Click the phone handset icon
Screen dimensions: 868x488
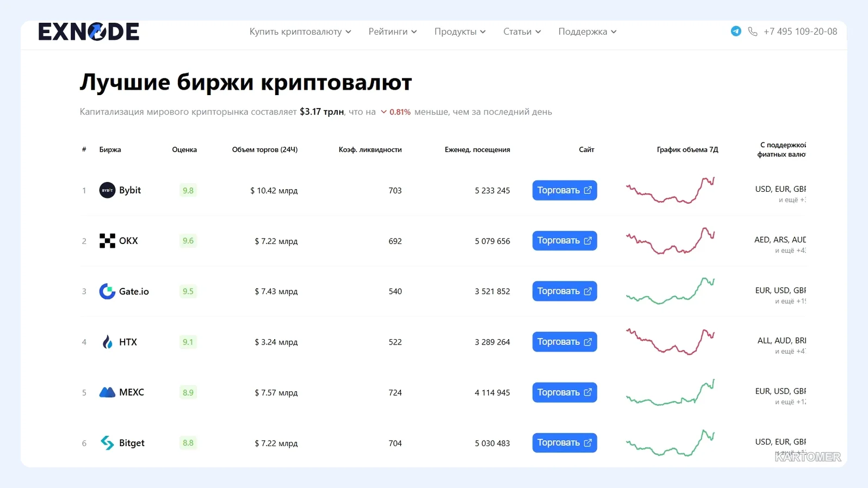tap(753, 32)
